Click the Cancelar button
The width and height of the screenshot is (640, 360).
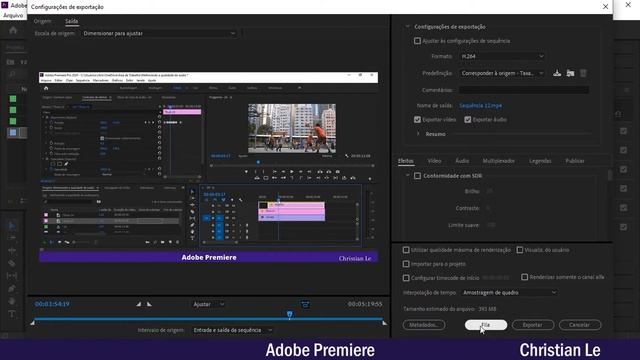[580, 325]
